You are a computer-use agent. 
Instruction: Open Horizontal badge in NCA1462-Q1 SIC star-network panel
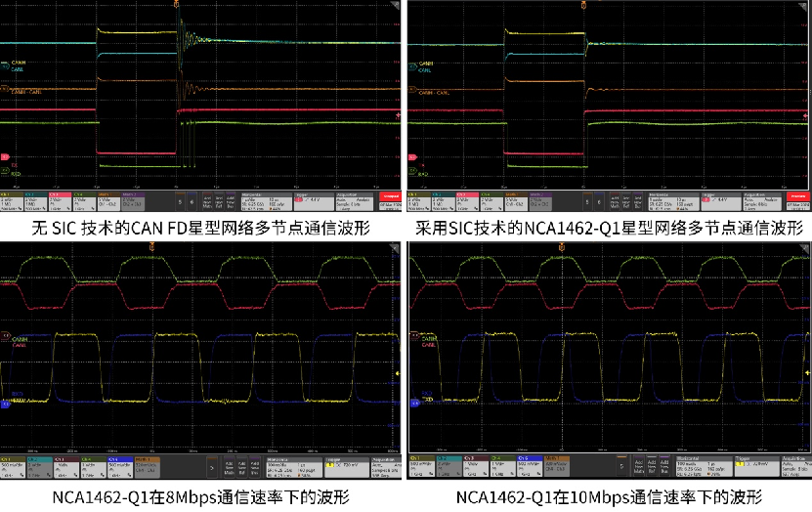point(673,201)
